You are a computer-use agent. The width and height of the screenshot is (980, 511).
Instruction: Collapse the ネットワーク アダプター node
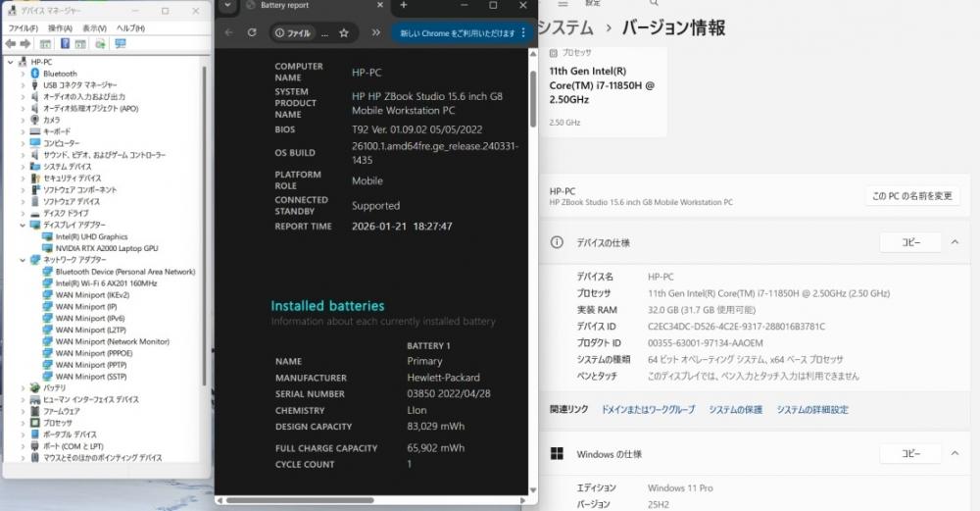pos(23,260)
